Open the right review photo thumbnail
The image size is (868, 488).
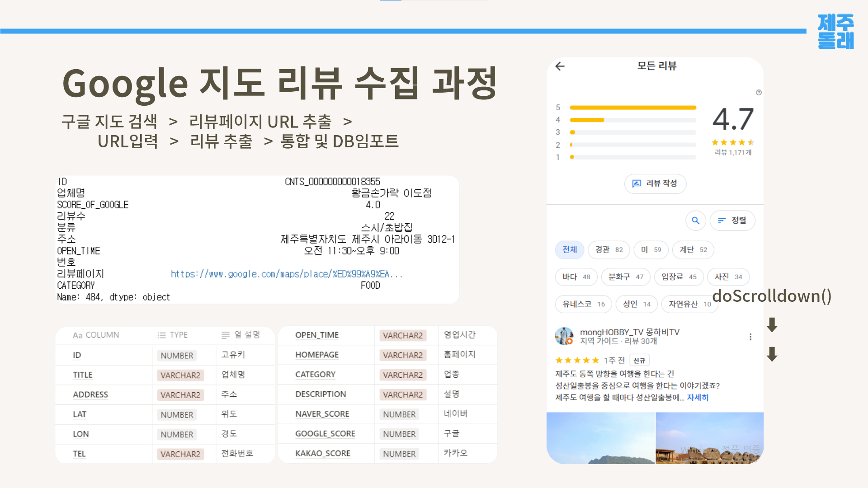[x=710, y=438]
